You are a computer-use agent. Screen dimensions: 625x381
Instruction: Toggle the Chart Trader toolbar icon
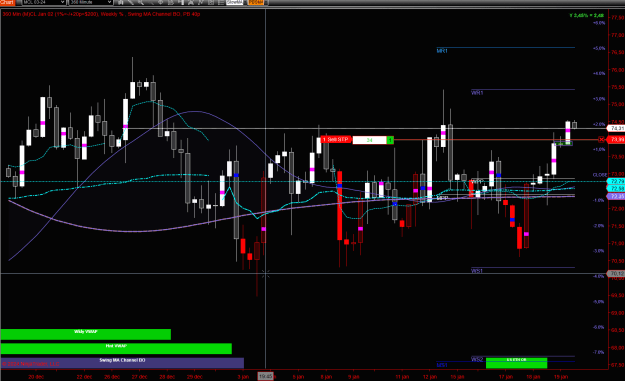point(171,2)
